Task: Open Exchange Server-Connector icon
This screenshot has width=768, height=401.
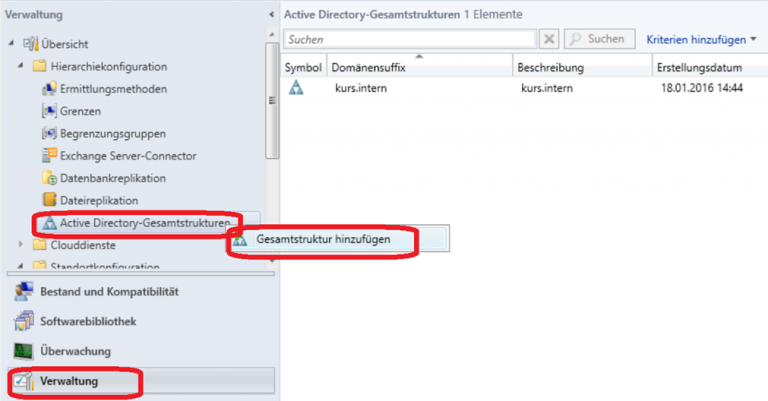Action: (x=50, y=155)
